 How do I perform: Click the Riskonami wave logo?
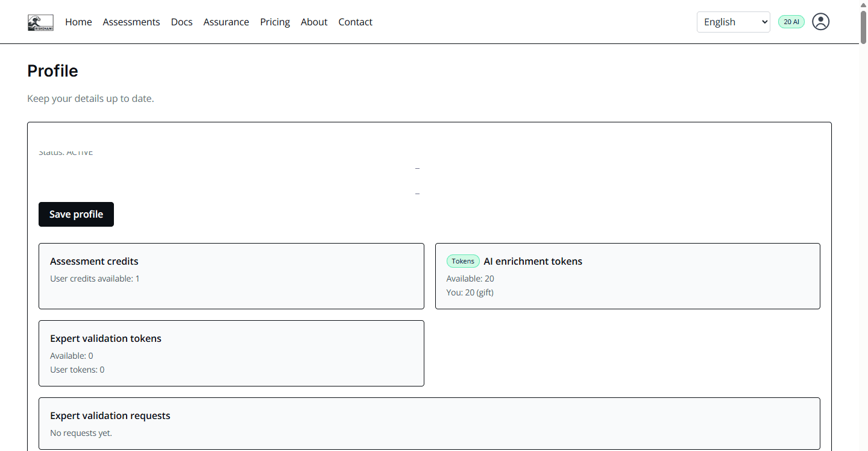coord(40,22)
